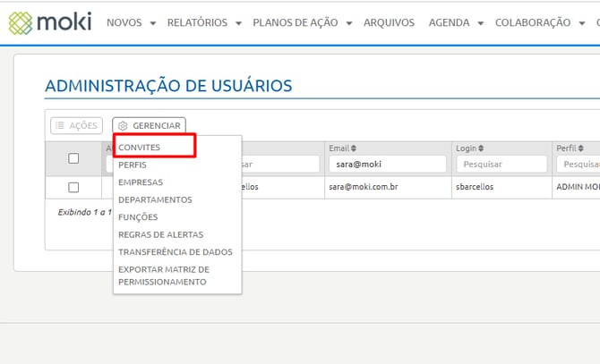Click the Login Pesquisar search field
Image resolution: width=600 pixels, height=364 pixels.
(501, 165)
